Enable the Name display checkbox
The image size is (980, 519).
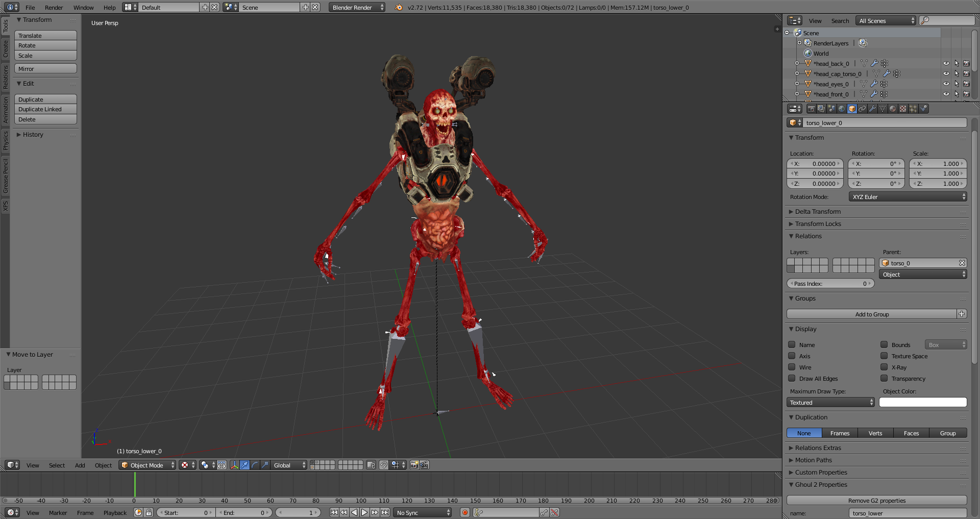[x=792, y=344]
